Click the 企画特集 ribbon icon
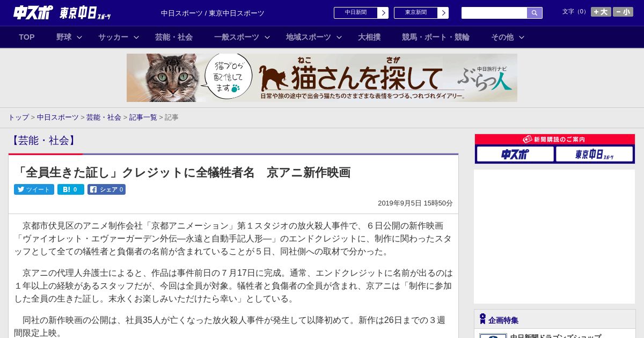644x338 pixels. coord(482,319)
